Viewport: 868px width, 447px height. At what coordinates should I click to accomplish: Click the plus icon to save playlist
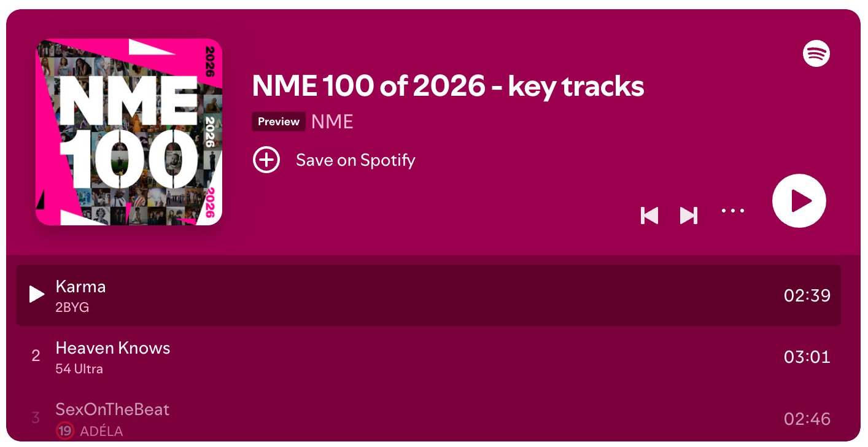click(266, 160)
